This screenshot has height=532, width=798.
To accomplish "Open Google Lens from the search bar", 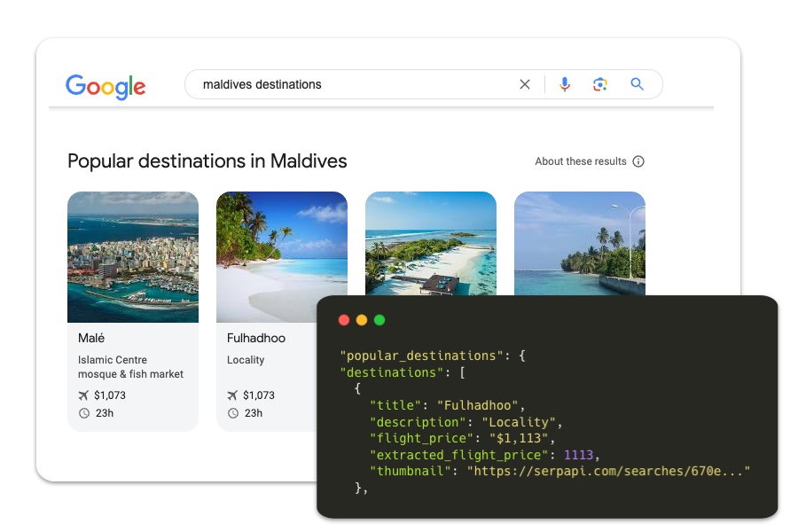I will [x=600, y=83].
